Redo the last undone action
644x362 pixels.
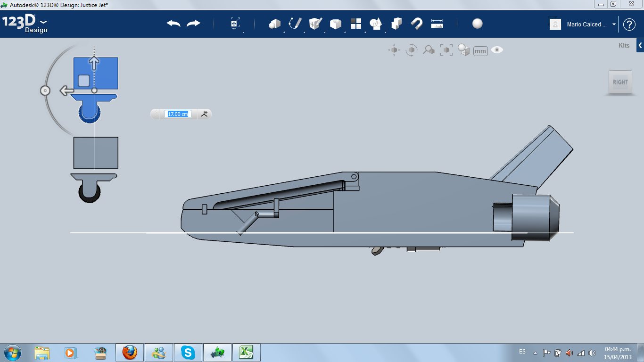click(193, 24)
